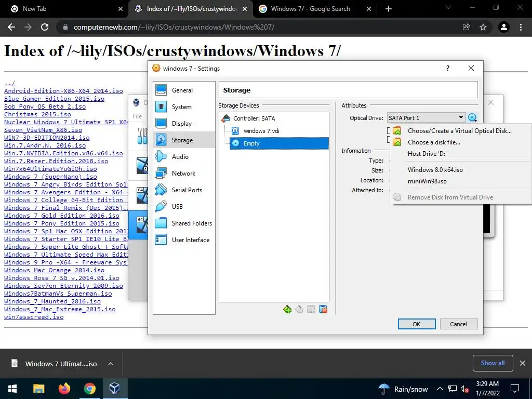Open Win.7.Razer.Edition.2018.iso link
This screenshot has height=399, width=532.
pos(56,161)
